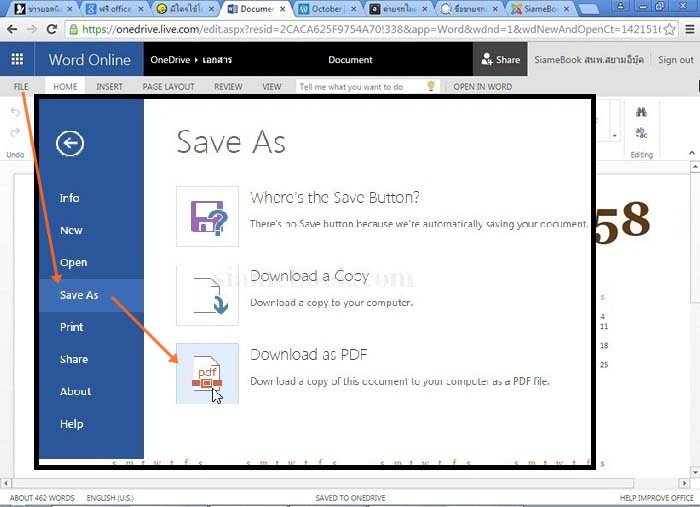Click the Download a Copy heading
This screenshot has width=700, height=507.
pyautogui.click(x=309, y=276)
